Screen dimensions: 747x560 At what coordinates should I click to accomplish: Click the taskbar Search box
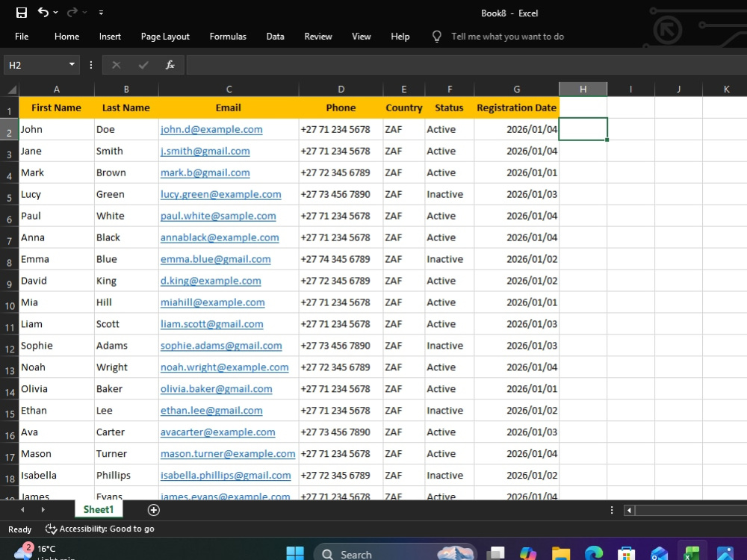coord(395,553)
